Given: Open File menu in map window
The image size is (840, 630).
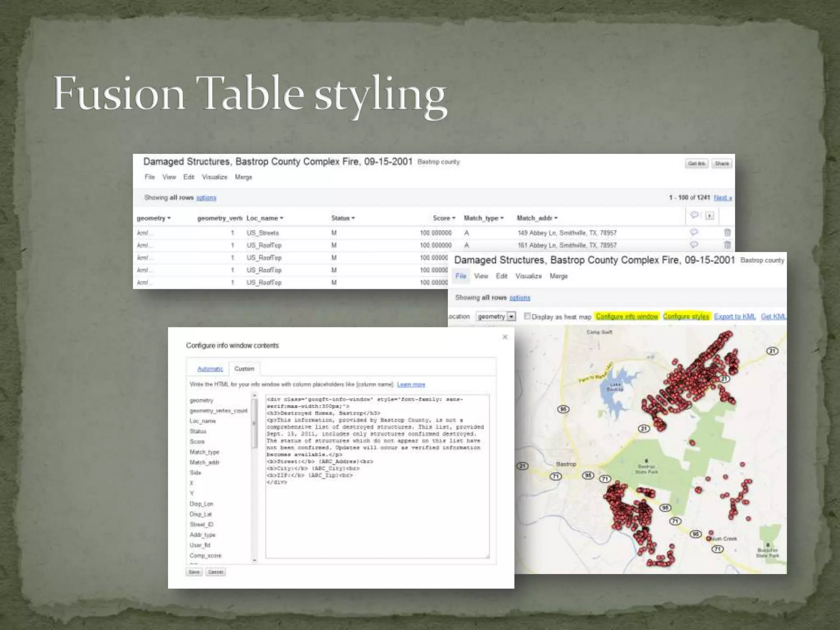Looking at the screenshot, I should (x=461, y=276).
